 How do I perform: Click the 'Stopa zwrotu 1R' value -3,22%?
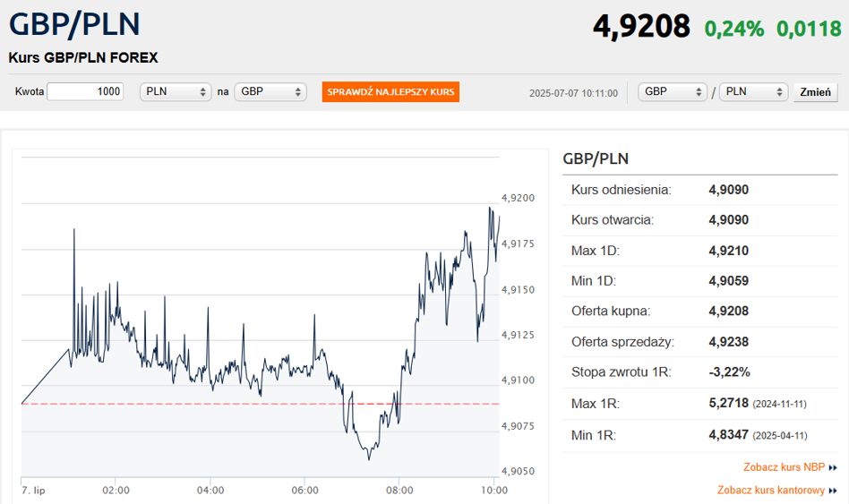pyautogui.click(x=729, y=372)
